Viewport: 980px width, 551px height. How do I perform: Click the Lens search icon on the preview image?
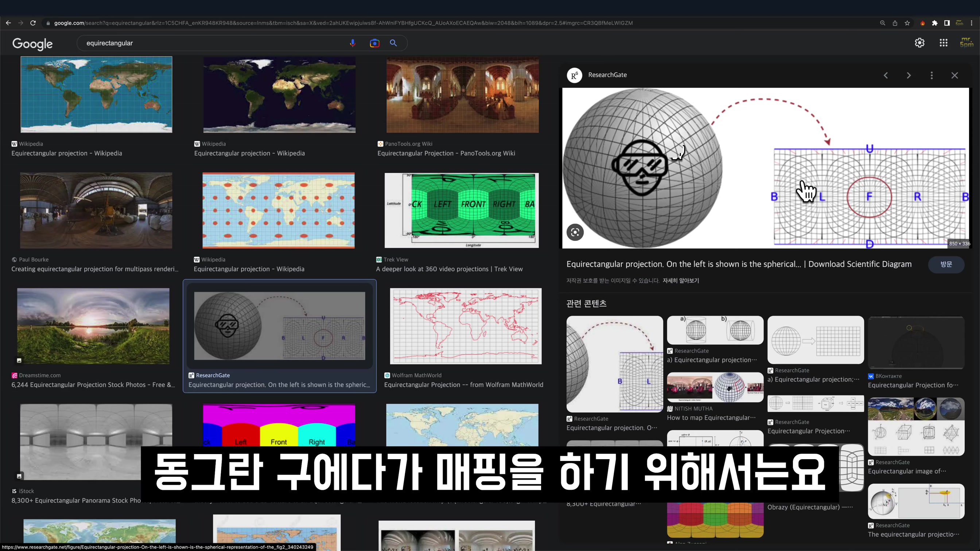point(575,232)
